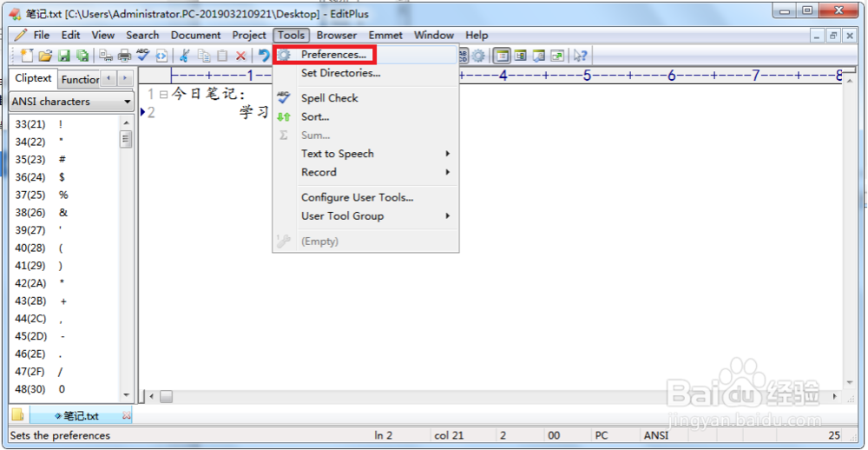Click the 'ln 2' status bar field
Viewport: 868px width, 450px height.
coord(383,435)
